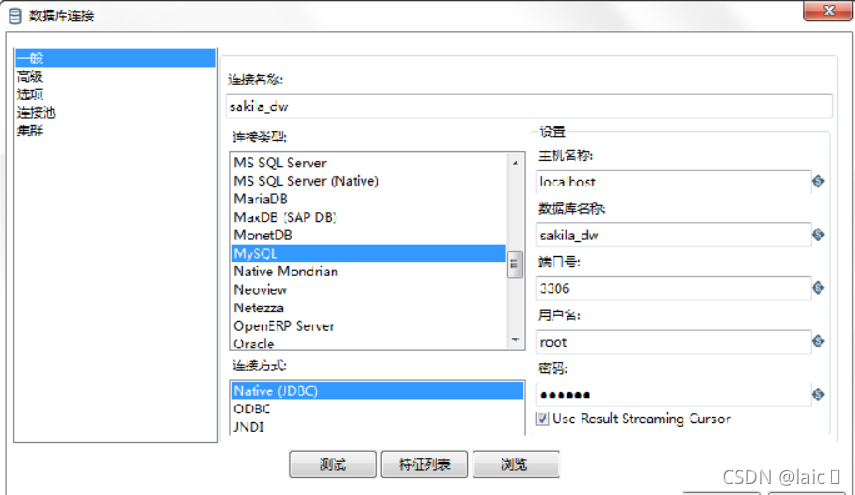This screenshot has height=495, width=855.
Task: Click the user name field root
Action: click(x=673, y=341)
